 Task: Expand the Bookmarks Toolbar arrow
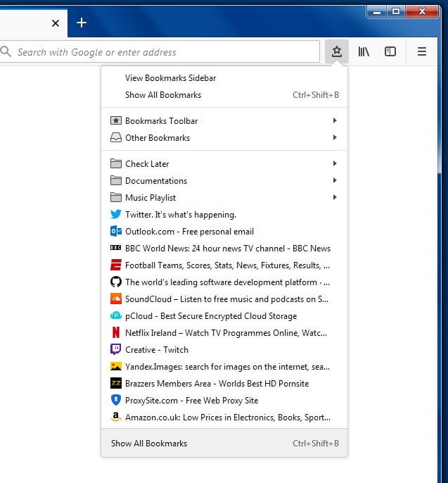point(335,120)
